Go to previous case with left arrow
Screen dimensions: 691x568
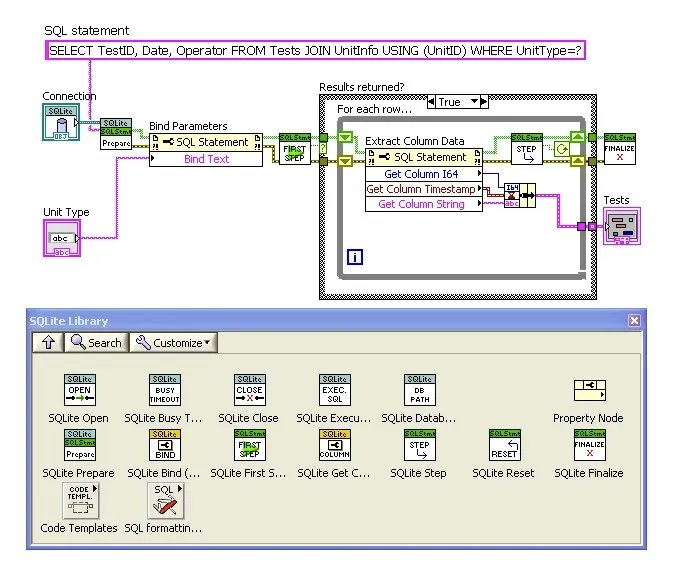(x=431, y=101)
